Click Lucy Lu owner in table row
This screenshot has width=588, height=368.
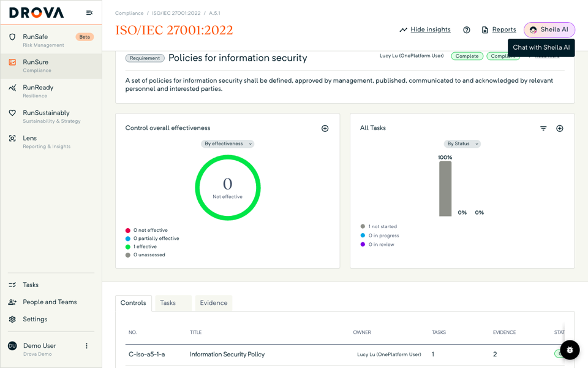389,355
